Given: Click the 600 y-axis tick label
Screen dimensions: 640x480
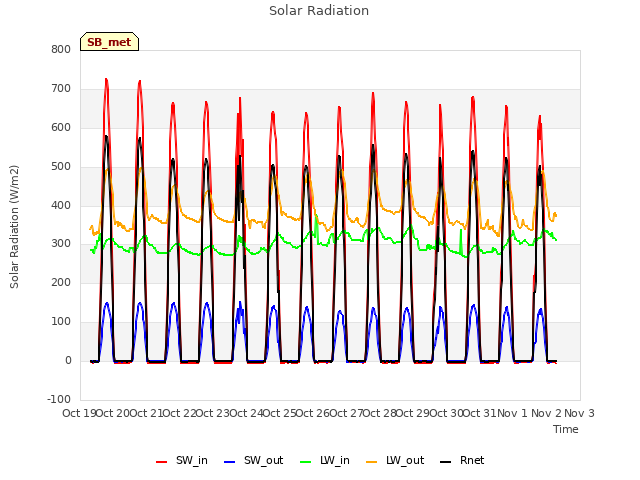Looking at the screenshot, I should point(61,127).
